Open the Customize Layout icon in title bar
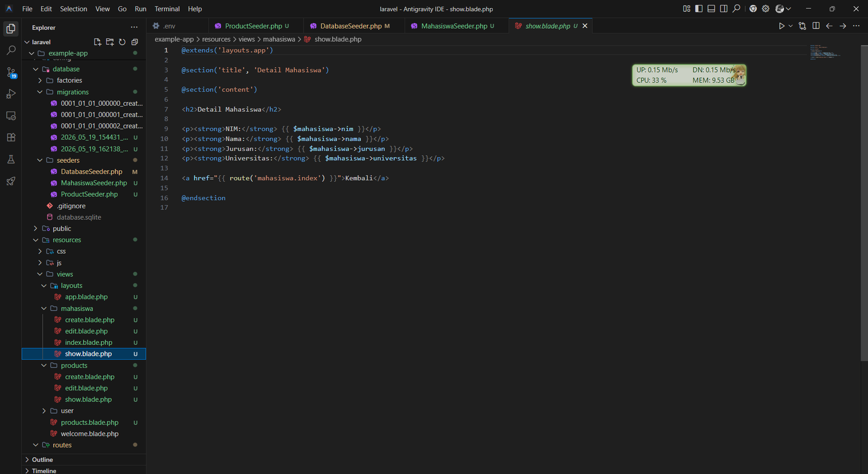Screen dimensions: 868x474 tap(686, 9)
